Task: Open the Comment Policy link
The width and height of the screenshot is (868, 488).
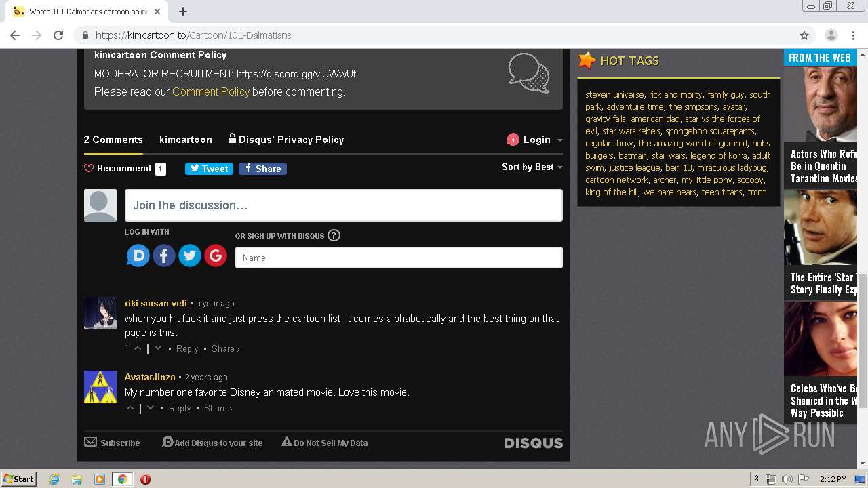Action: pyautogui.click(x=211, y=91)
